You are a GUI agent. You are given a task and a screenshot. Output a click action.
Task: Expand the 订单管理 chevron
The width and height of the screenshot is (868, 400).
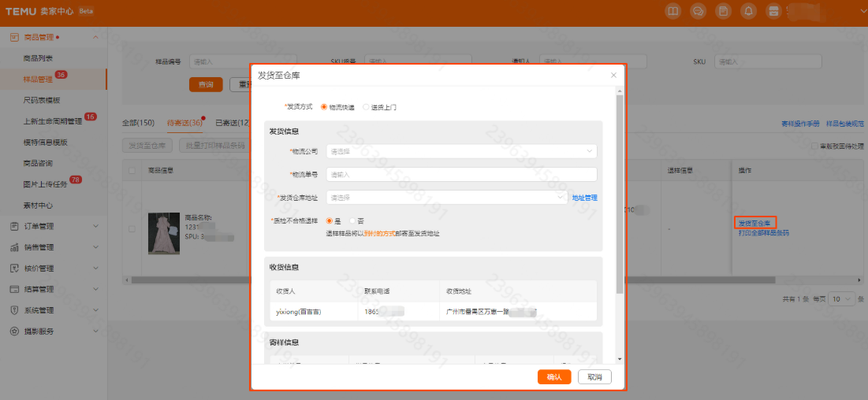95,226
